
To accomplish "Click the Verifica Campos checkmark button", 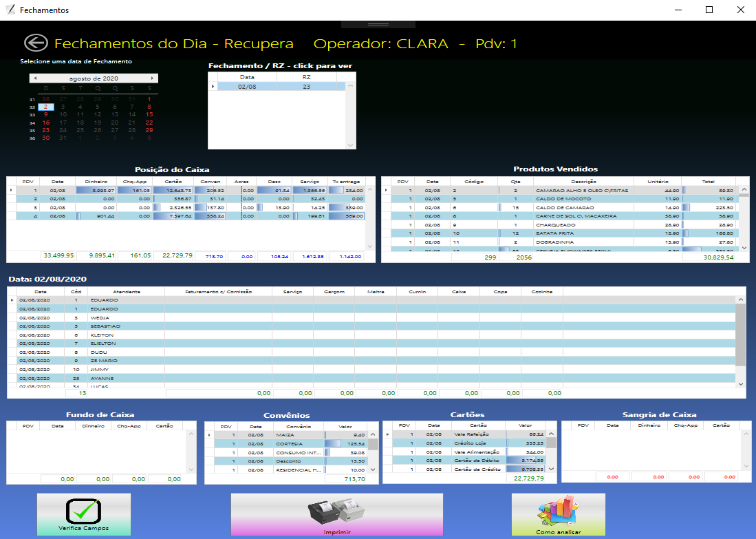I will point(84,514).
